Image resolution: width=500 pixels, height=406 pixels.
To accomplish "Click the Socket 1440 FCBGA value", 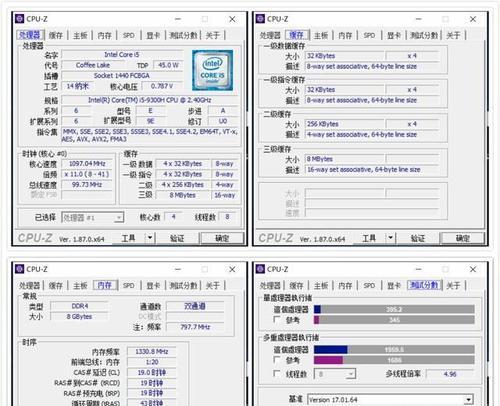I will click(x=122, y=76).
